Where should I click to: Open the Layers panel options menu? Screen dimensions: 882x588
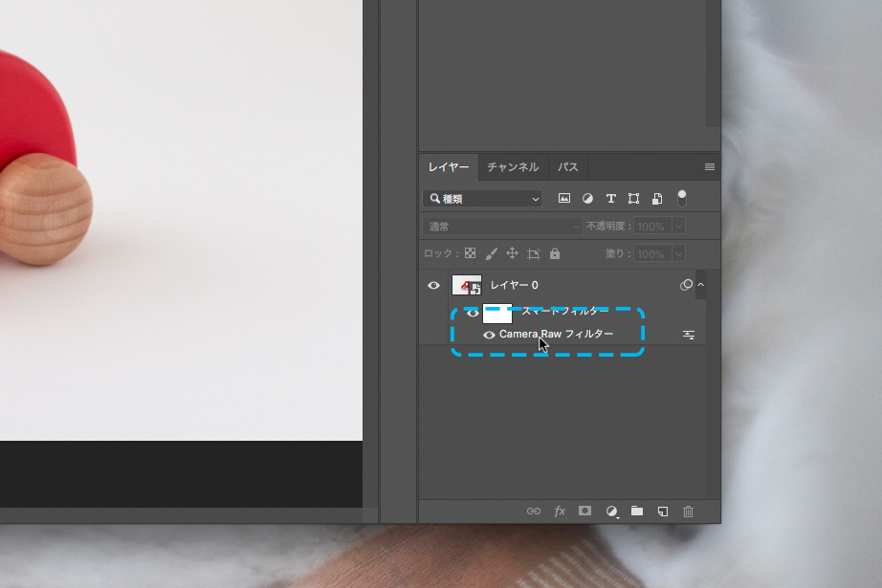[x=710, y=167]
